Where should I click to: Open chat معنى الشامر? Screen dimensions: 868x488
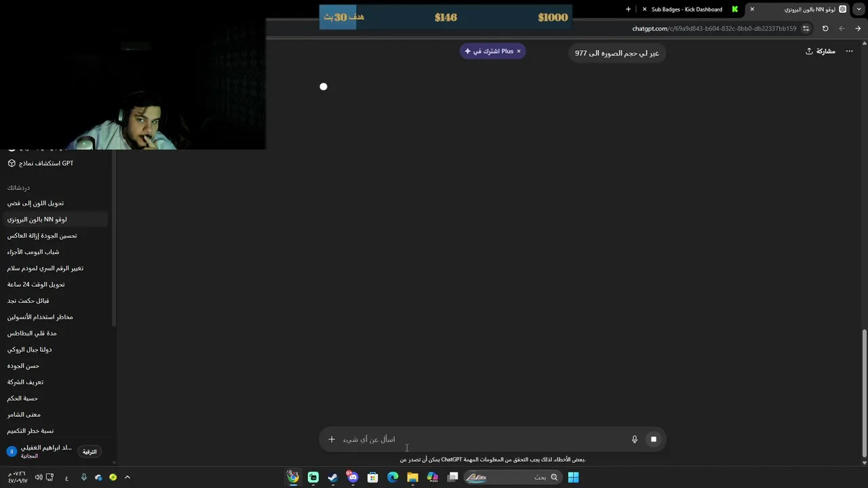[x=24, y=415]
